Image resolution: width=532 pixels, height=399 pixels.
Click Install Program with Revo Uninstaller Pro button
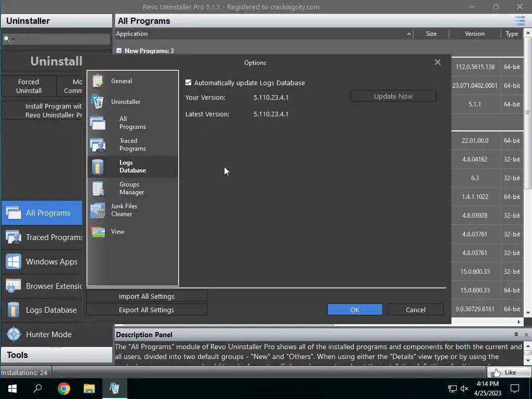tap(42, 111)
